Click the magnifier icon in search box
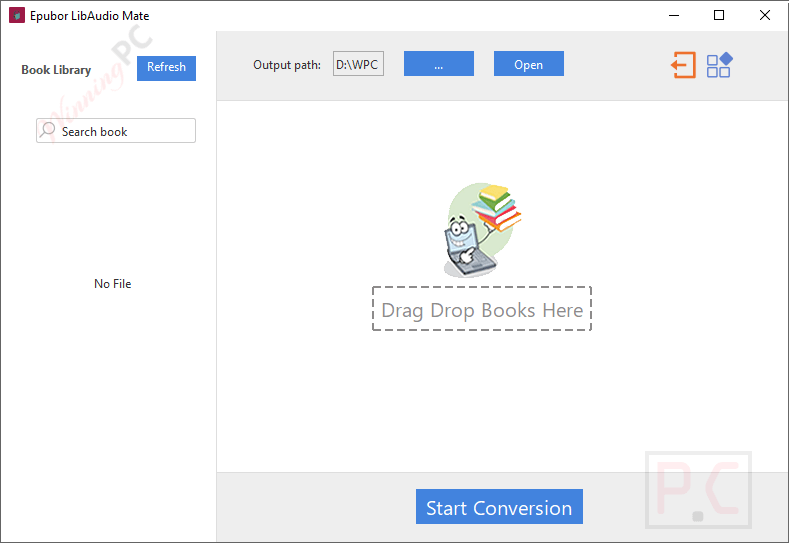Viewport: 789px width, 543px height. (47, 130)
